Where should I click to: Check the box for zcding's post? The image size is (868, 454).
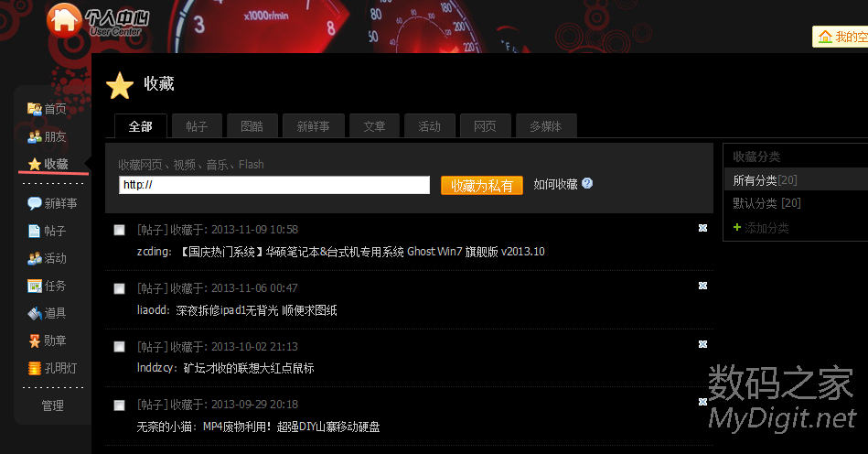(119, 230)
